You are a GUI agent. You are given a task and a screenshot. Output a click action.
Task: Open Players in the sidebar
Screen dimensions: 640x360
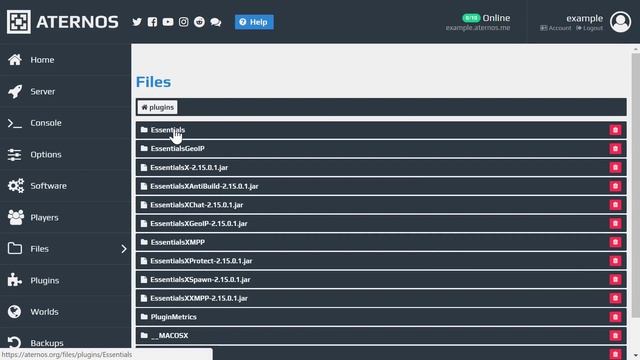pos(65,218)
